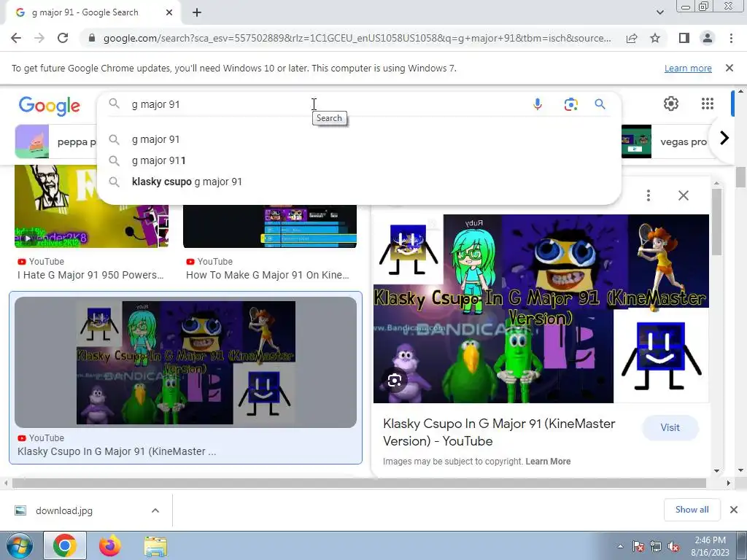Open the Windows Start menu
Image resolution: width=747 pixels, height=560 pixels.
[x=19, y=545]
